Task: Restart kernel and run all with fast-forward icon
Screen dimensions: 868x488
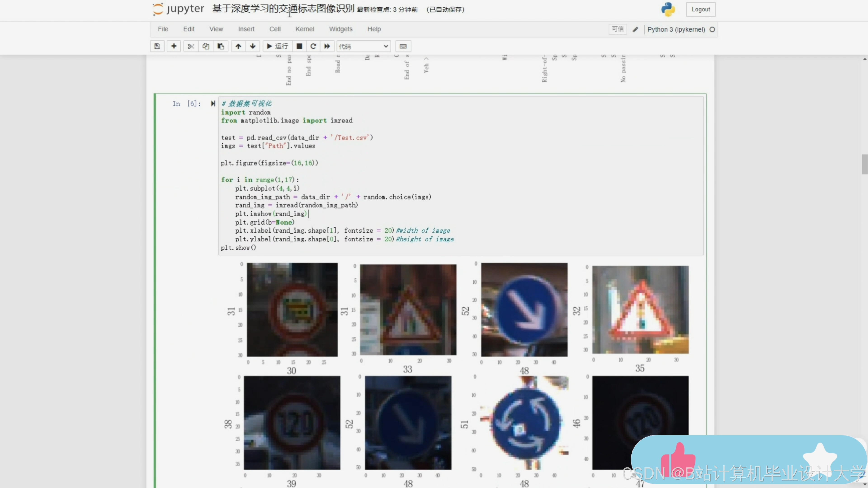Action: tap(327, 46)
